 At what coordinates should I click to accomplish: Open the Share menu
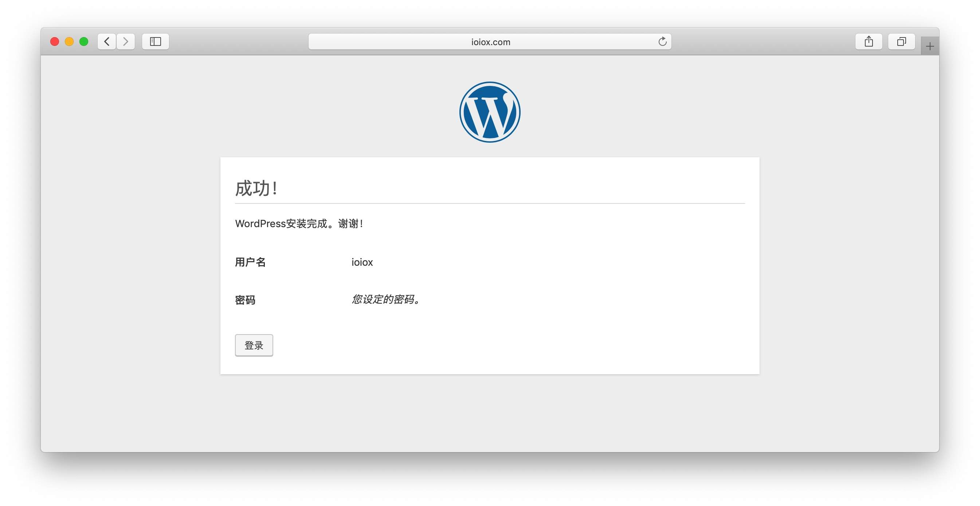[869, 41]
